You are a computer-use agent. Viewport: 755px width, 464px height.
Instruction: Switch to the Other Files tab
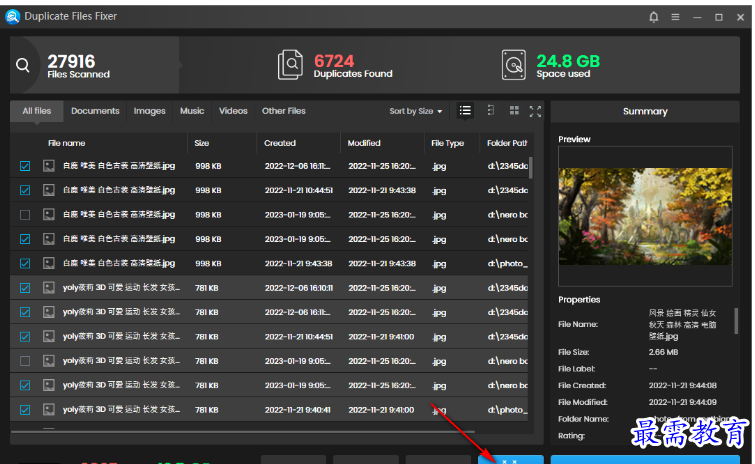click(284, 111)
